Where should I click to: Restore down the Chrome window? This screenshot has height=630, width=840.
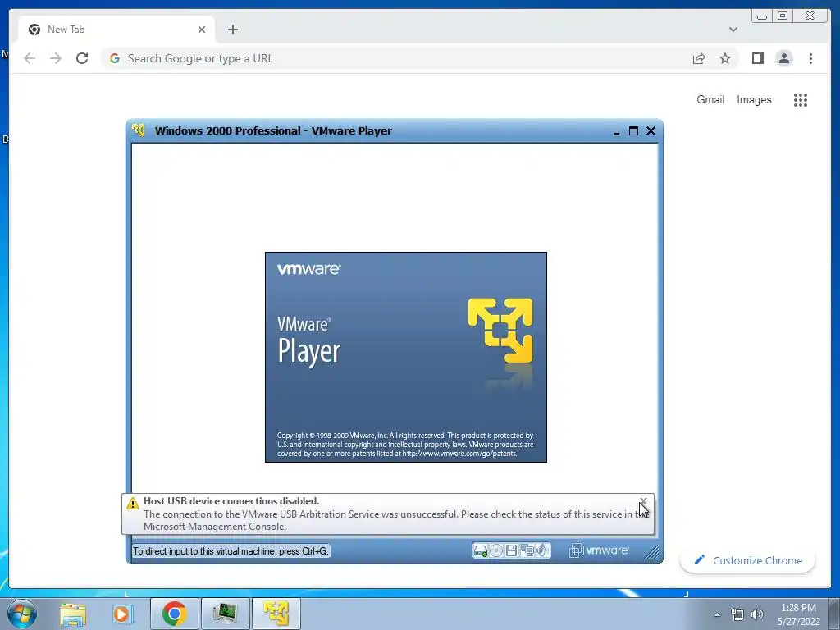coord(783,16)
